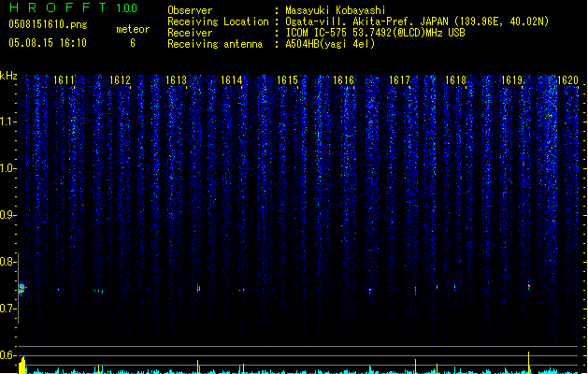Click the 1612 time marker
The width and height of the screenshot is (588, 374).
120,80
